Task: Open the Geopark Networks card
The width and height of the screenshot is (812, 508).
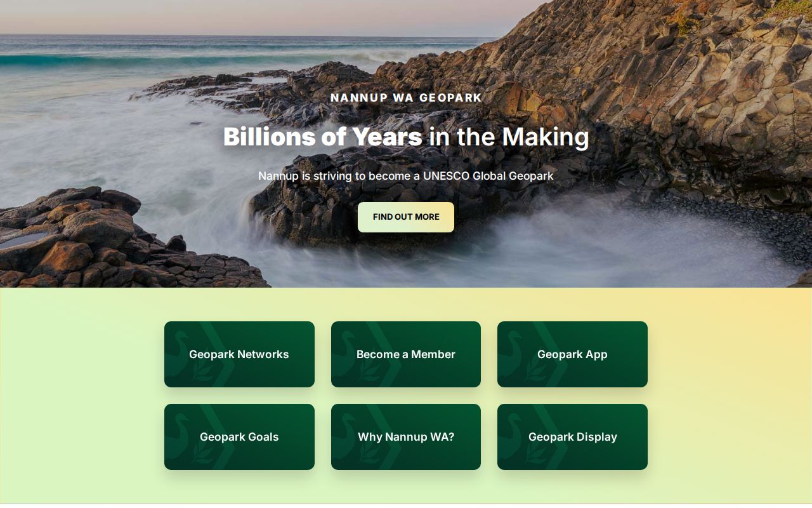Action: [x=239, y=354]
